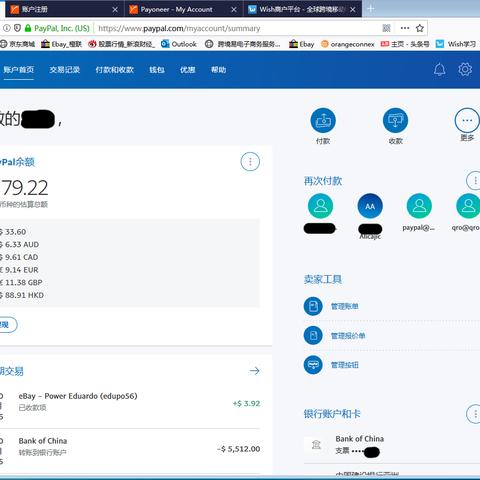Click the tracking protection shield icon
Screen dimensions: 480x480
click(17, 28)
